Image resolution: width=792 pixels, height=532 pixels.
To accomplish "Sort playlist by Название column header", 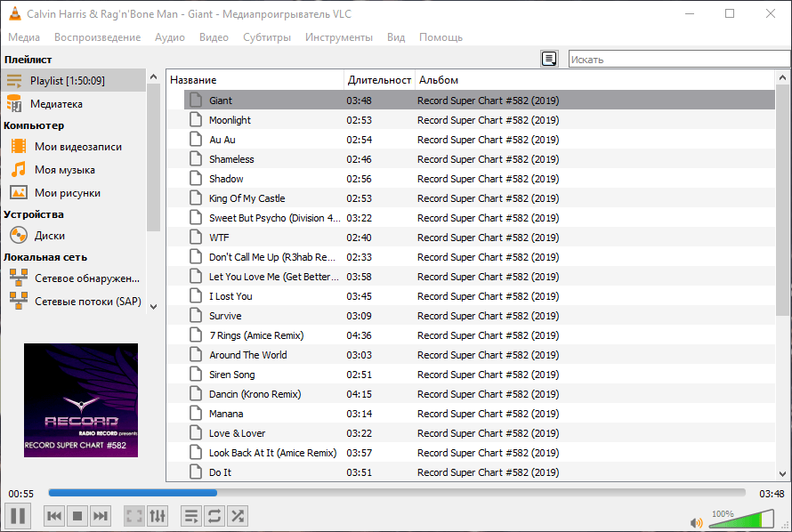I will [255, 80].
